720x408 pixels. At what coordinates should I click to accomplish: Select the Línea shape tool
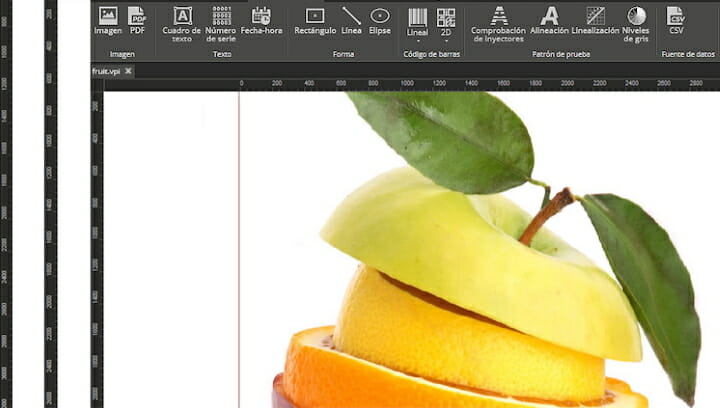pyautogui.click(x=351, y=21)
